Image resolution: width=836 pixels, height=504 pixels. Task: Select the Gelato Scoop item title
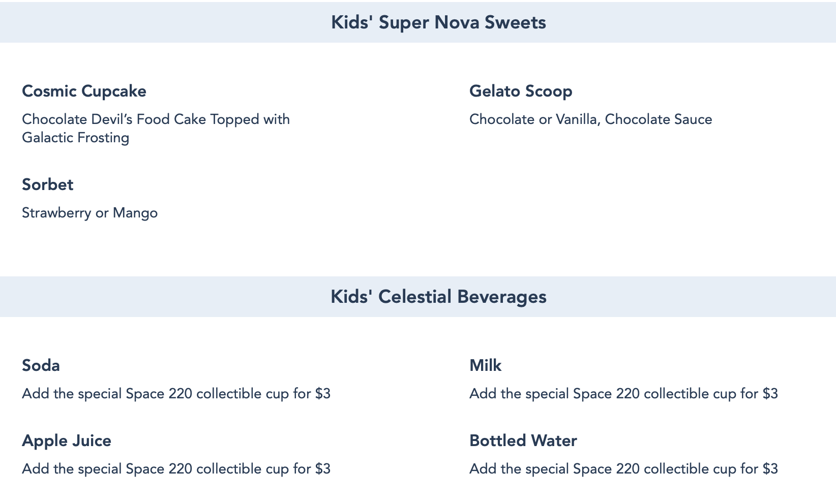pos(521,91)
